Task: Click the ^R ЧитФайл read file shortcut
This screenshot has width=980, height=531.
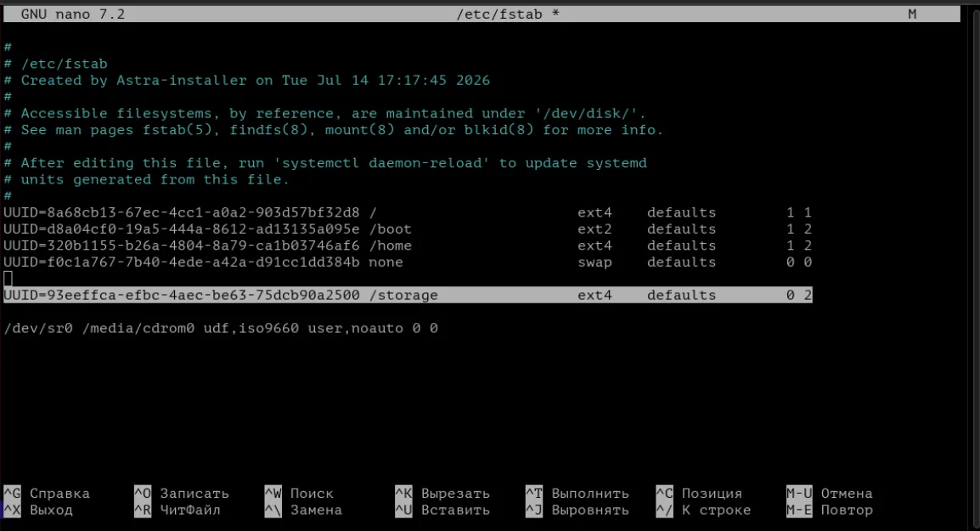Action: pyautogui.click(x=177, y=510)
